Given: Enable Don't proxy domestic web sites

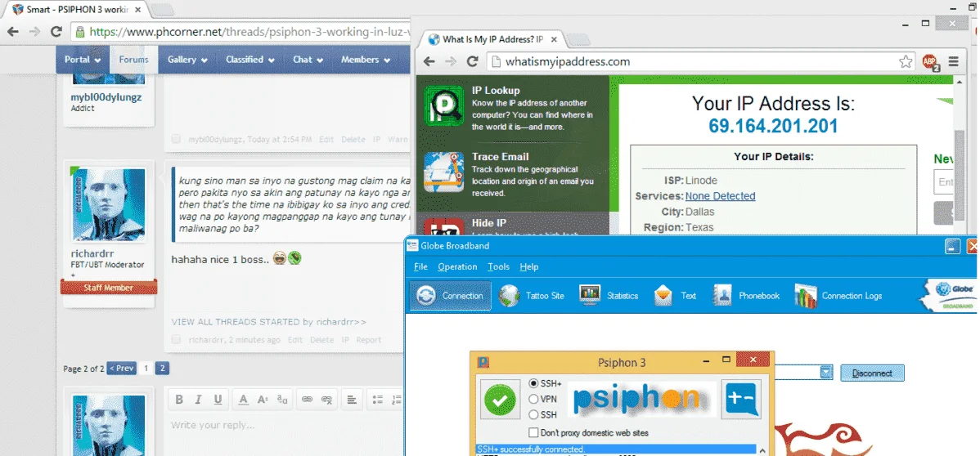Looking at the screenshot, I should tap(533, 432).
